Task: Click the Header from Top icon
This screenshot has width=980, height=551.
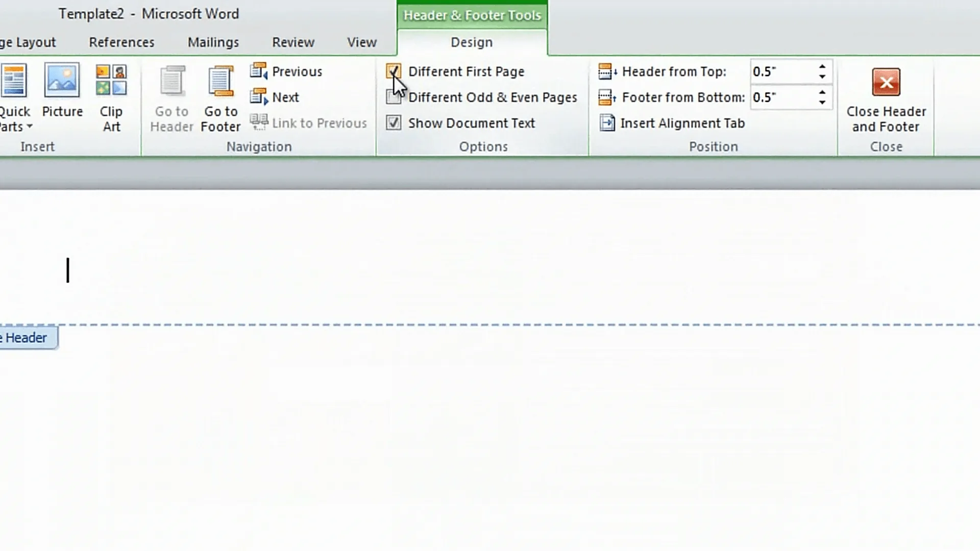Action: pyautogui.click(x=606, y=71)
